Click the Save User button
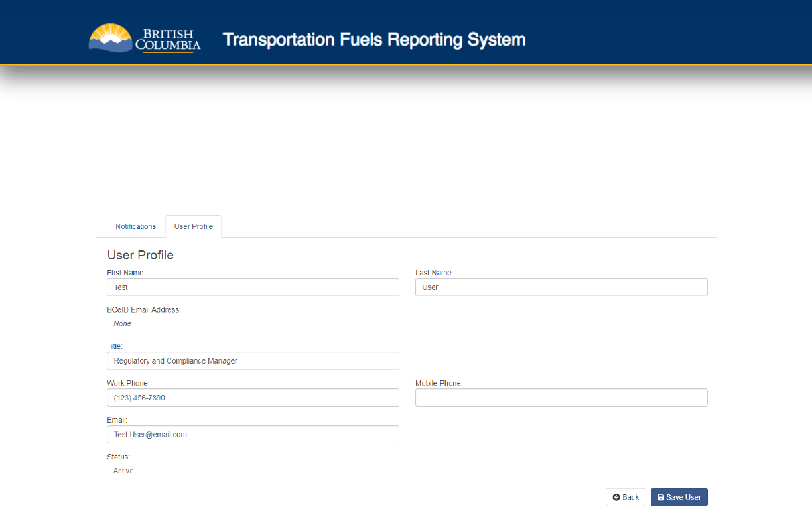 pos(679,497)
